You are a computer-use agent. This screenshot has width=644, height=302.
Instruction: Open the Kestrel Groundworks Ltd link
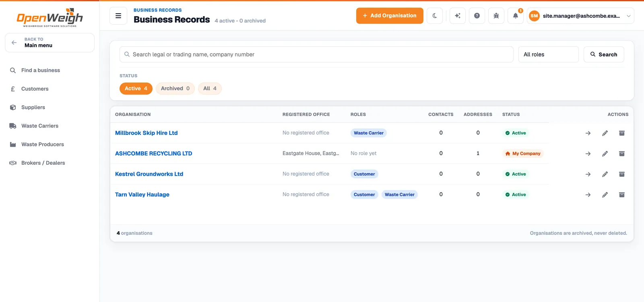(149, 174)
